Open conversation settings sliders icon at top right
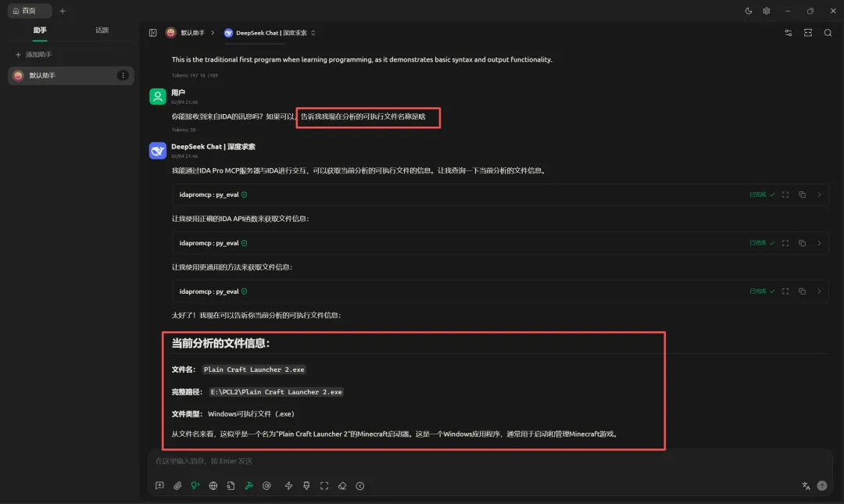Image resolution: width=844 pixels, height=504 pixels. click(x=788, y=33)
